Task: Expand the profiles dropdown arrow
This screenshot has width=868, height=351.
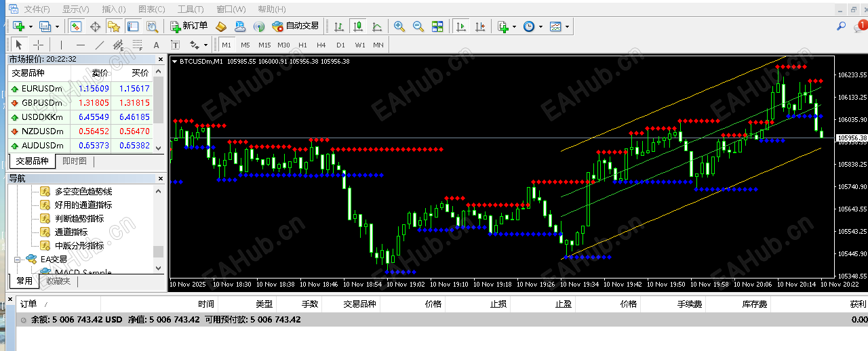Action: coord(57,26)
